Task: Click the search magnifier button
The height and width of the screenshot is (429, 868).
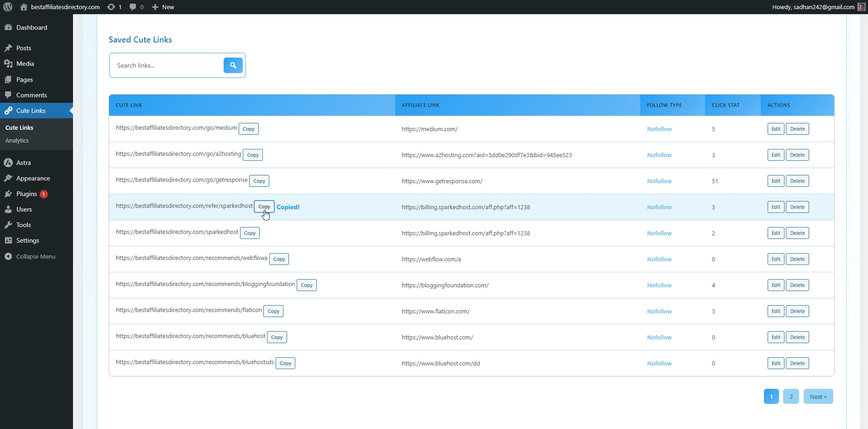Action: pos(233,65)
